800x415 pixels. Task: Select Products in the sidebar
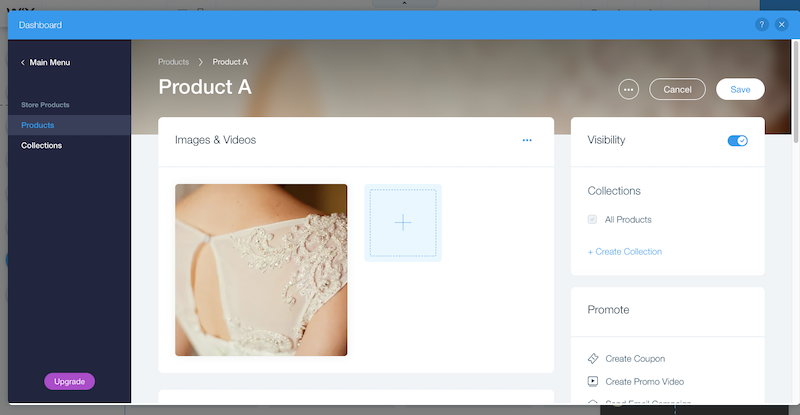[x=38, y=125]
